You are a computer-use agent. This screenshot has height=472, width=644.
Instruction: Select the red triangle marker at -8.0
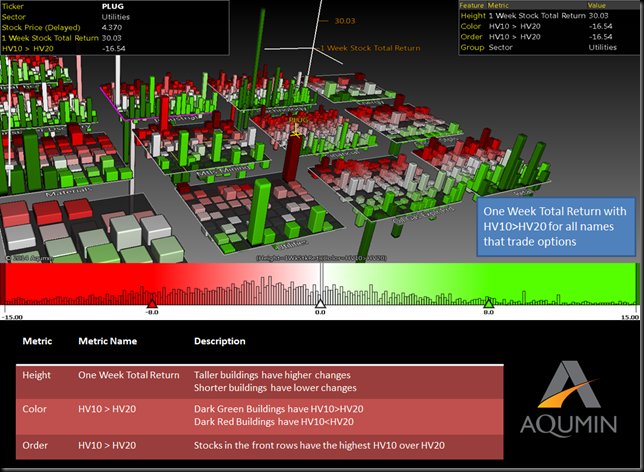[x=152, y=304]
